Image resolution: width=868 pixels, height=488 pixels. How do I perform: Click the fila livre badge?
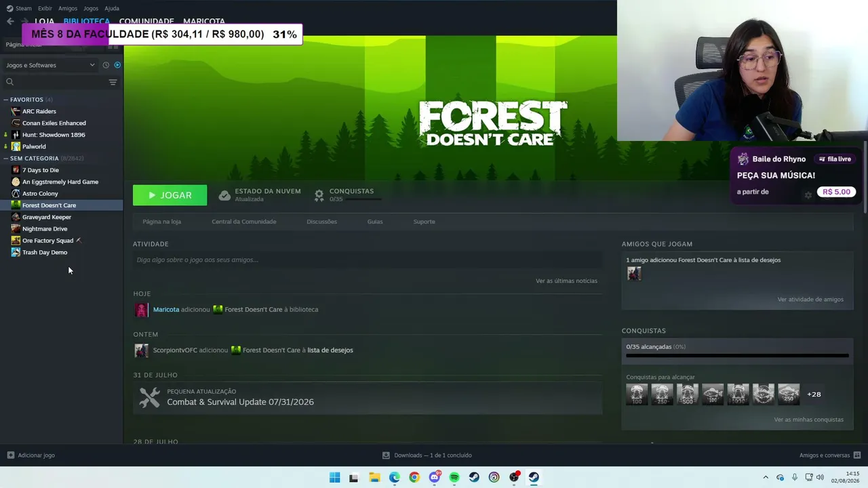click(x=835, y=159)
